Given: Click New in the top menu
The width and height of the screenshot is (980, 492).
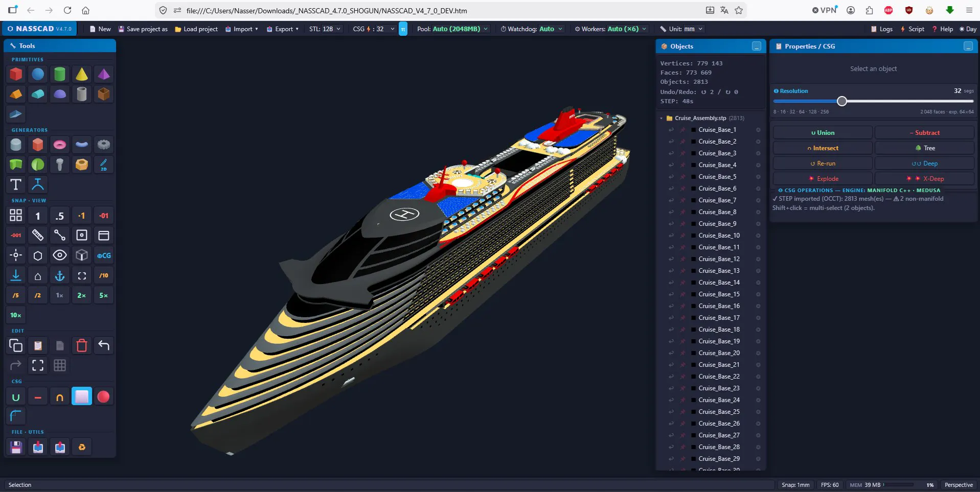Looking at the screenshot, I should 100,29.
